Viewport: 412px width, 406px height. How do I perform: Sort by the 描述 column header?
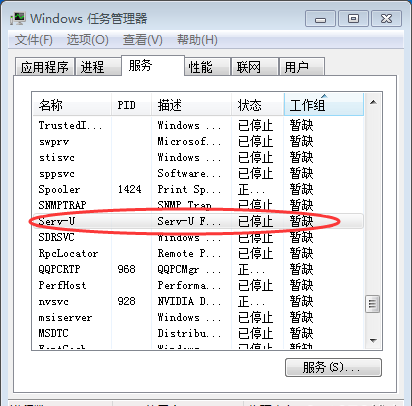point(191,105)
